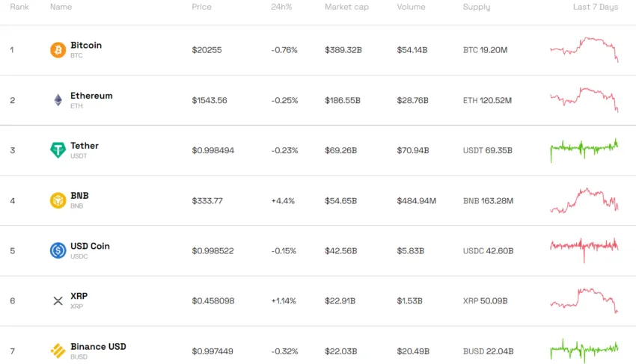
Task: Click the orange Bitcoin logo icon
Action: [58, 50]
